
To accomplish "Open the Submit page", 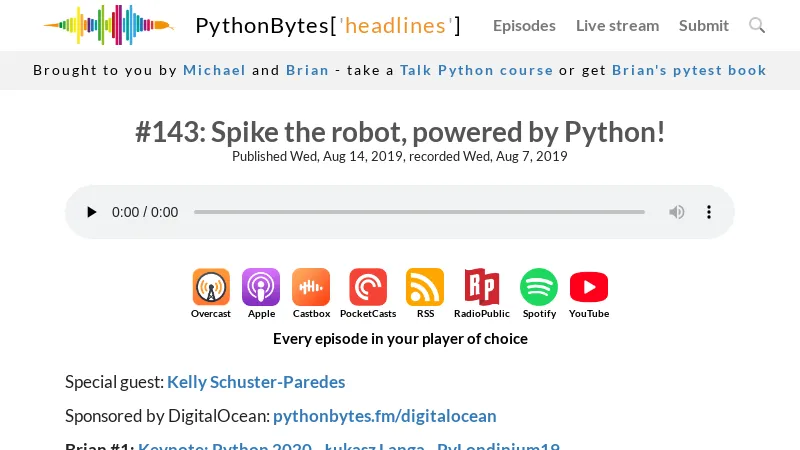I will [x=704, y=25].
